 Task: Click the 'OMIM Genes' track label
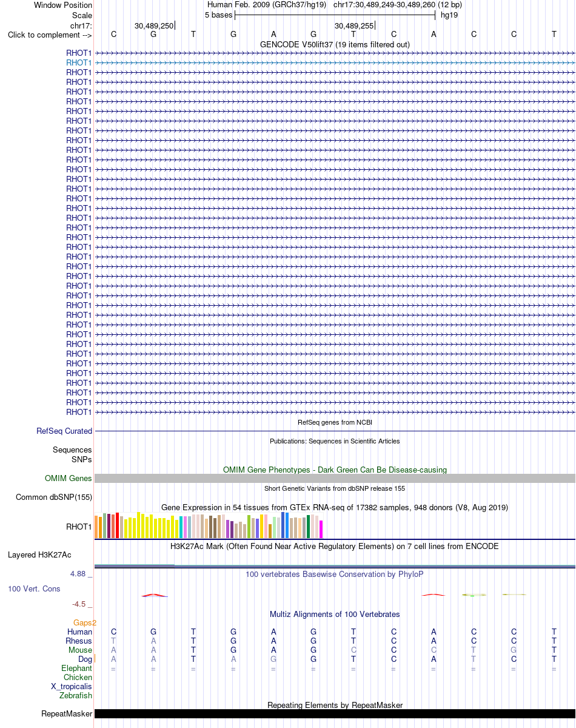69,479
